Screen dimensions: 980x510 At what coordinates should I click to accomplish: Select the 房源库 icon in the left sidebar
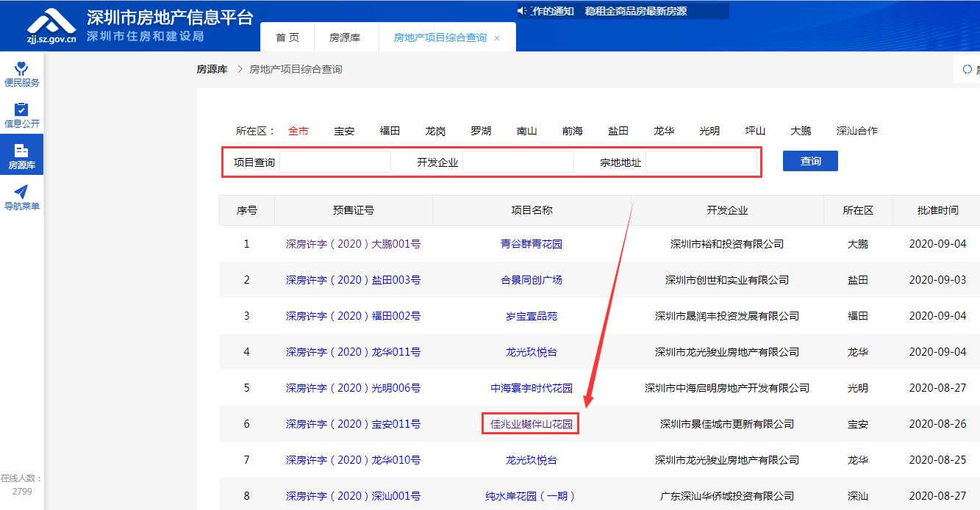[21, 154]
